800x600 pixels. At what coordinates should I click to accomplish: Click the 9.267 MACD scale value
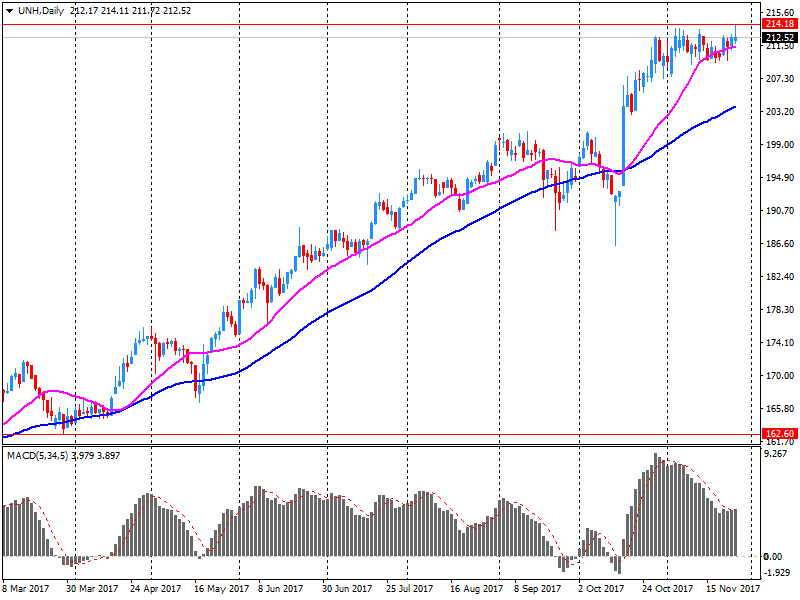pyautogui.click(x=775, y=454)
